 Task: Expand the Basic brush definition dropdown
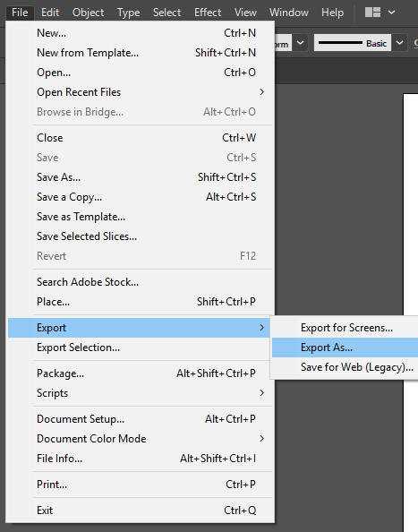(400, 43)
